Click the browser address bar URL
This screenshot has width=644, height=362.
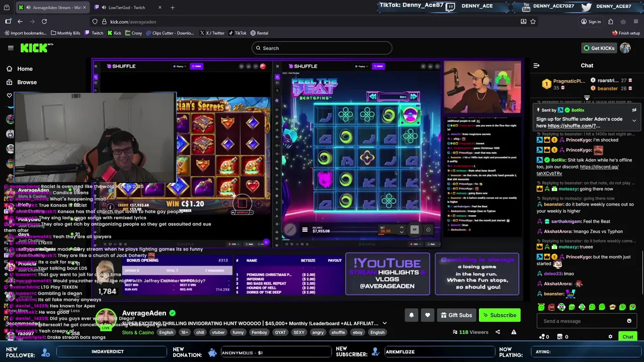coord(133,22)
